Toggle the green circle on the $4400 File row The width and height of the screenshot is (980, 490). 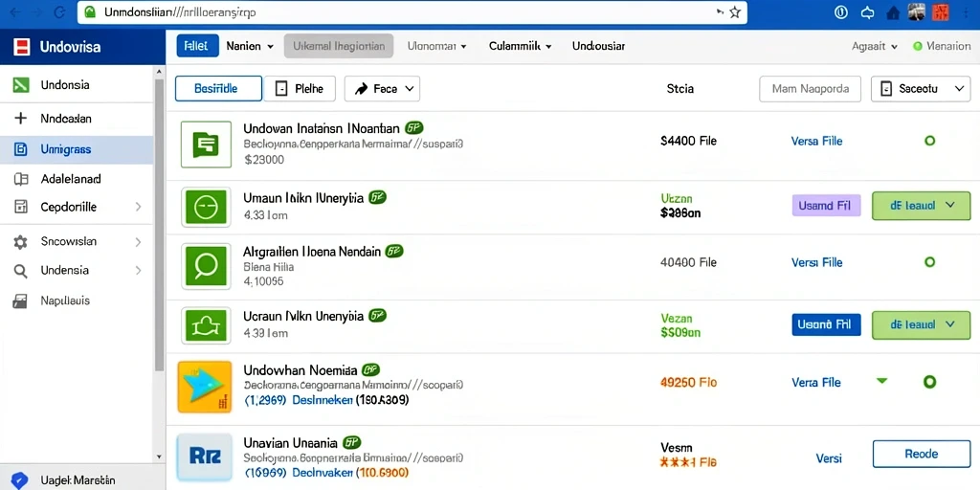(929, 142)
